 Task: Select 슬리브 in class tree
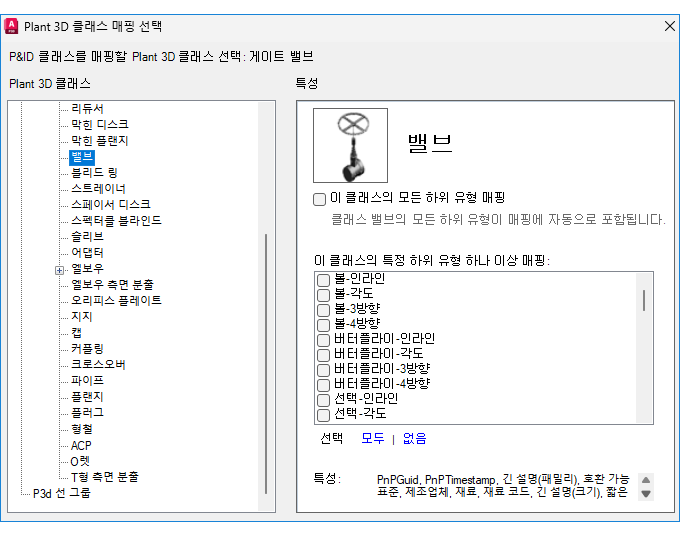[87, 236]
